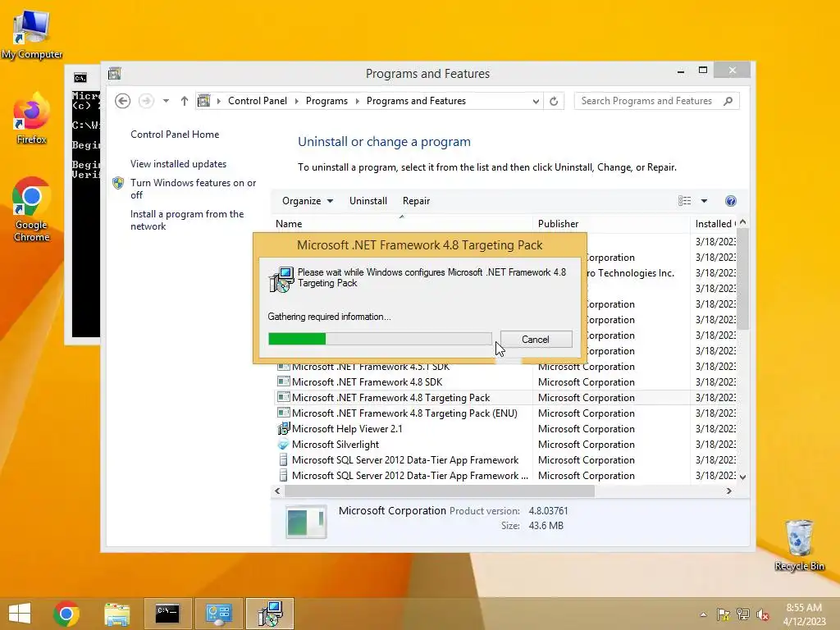The width and height of the screenshot is (840, 630).
Task: Click the Installed On column header
Action: coord(714,224)
